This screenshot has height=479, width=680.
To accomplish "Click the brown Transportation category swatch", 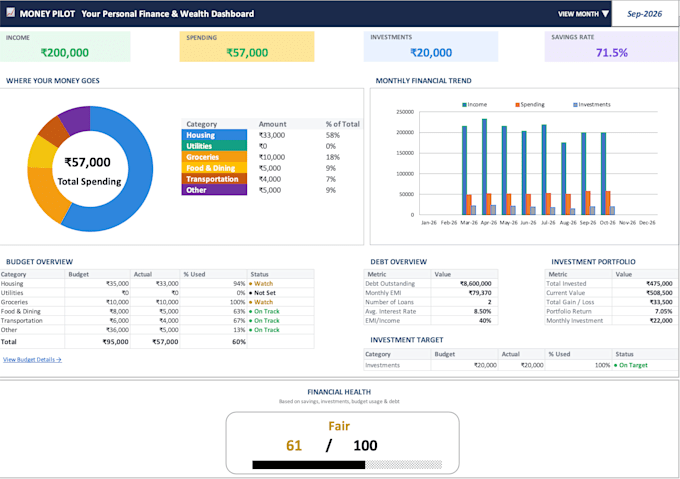I will point(214,179).
